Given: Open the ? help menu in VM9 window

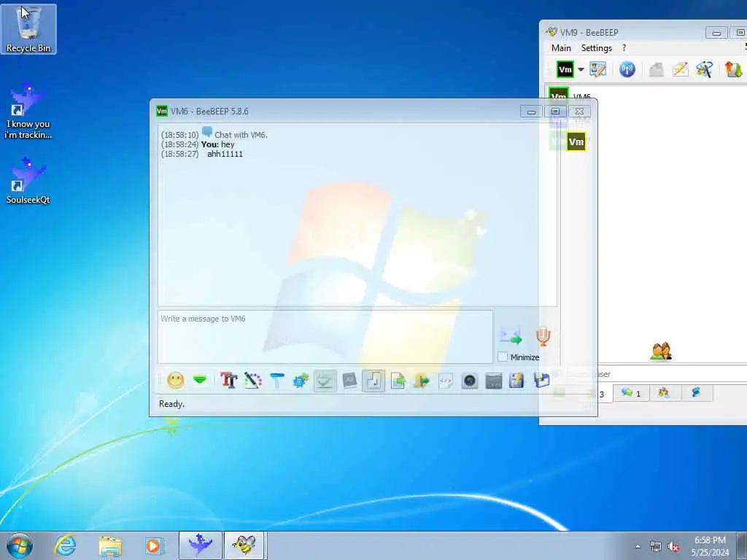Looking at the screenshot, I should pos(624,47).
